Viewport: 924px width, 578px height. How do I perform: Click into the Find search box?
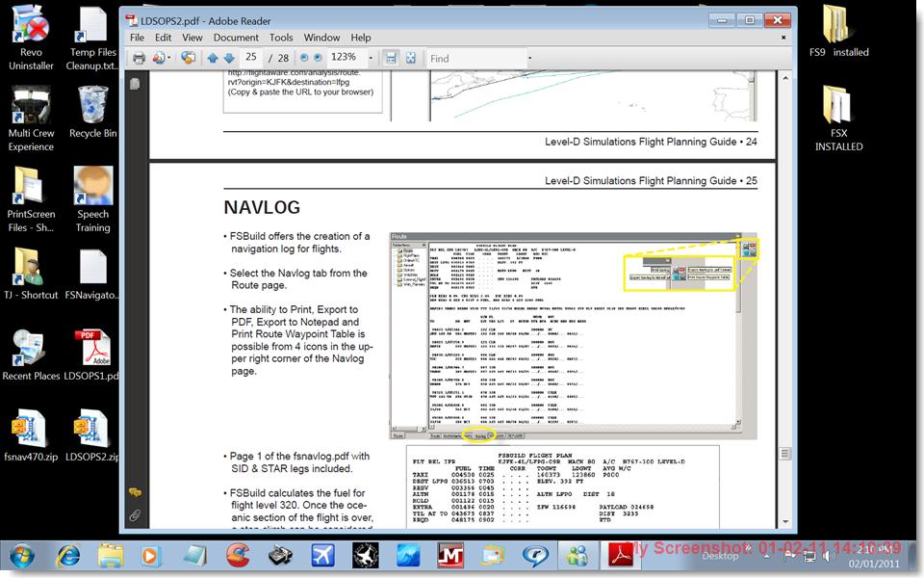[x=475, y=59]
